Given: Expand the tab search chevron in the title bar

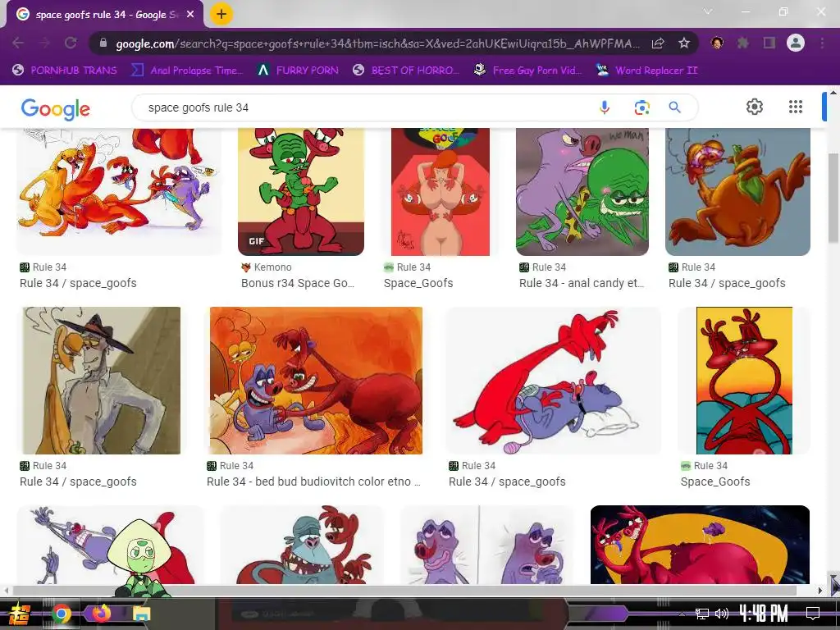Looking at the screenshot, I should pos(708,11).
